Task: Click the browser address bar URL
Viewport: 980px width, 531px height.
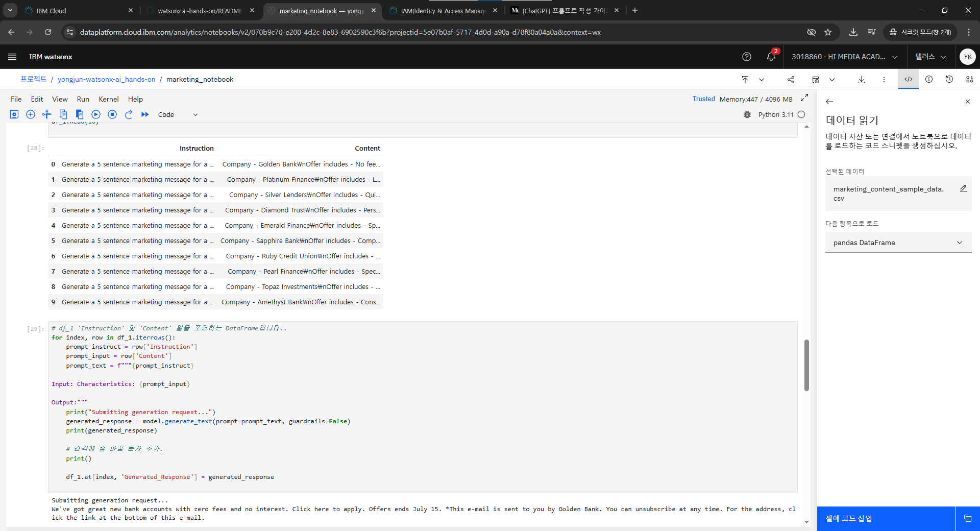Action: 340,32
